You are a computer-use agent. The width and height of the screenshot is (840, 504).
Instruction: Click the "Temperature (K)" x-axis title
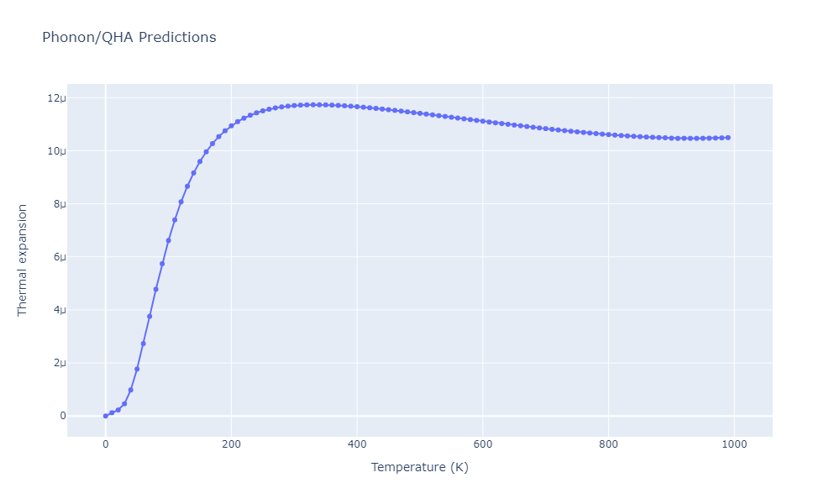419,467
